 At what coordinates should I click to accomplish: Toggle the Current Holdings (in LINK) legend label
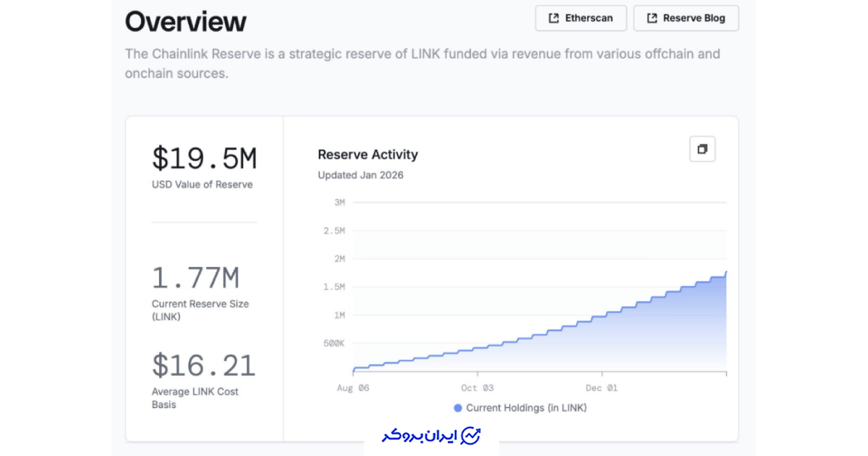pos(526,408)
